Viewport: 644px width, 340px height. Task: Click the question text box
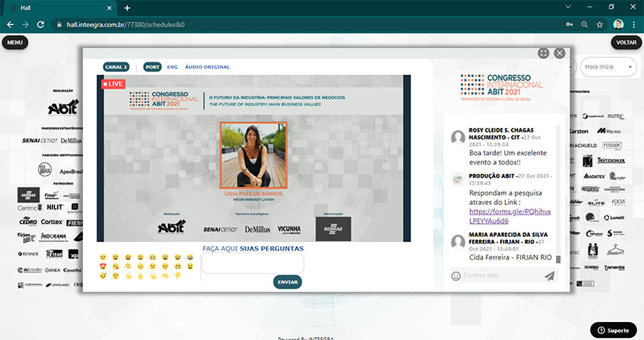tap(253, 263)
